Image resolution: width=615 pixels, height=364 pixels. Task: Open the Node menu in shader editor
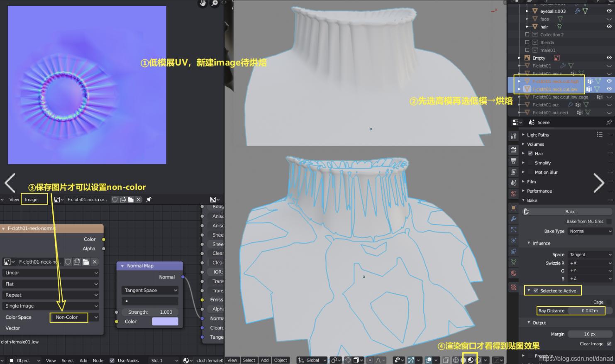click(x=98, y=360)
